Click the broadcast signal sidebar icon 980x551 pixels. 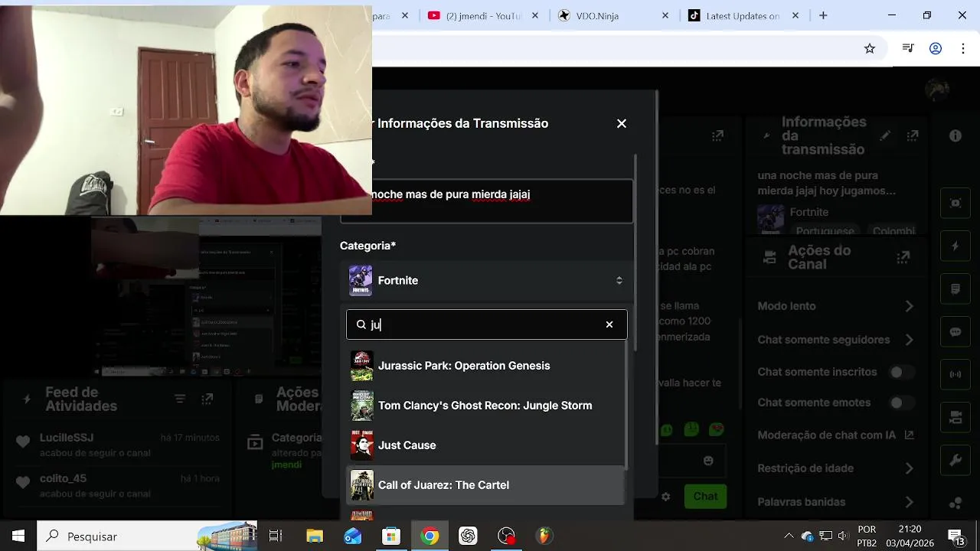[955, 374]
